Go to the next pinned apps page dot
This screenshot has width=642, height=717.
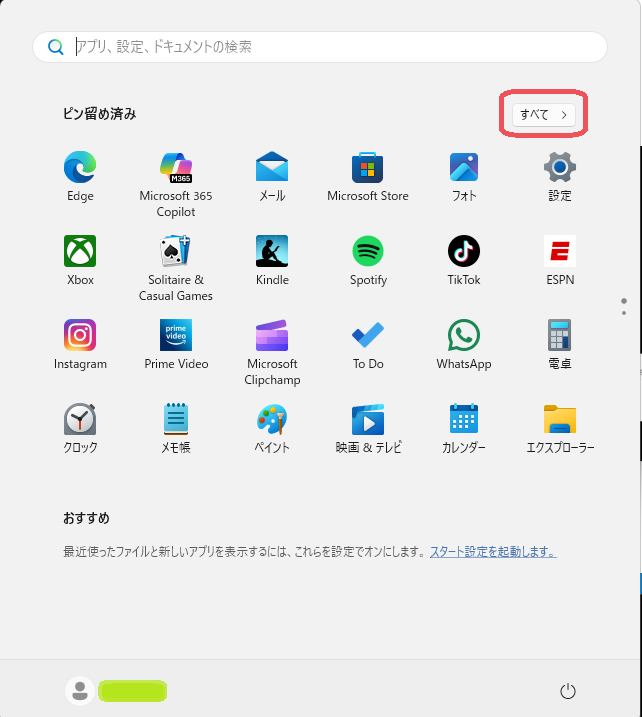point(624,313)
